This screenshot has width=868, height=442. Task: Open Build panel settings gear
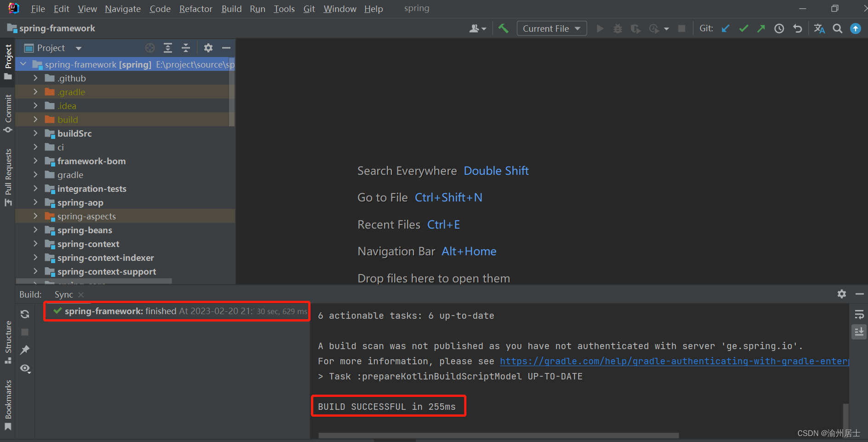pyautogui.click(x=842, y=294)
